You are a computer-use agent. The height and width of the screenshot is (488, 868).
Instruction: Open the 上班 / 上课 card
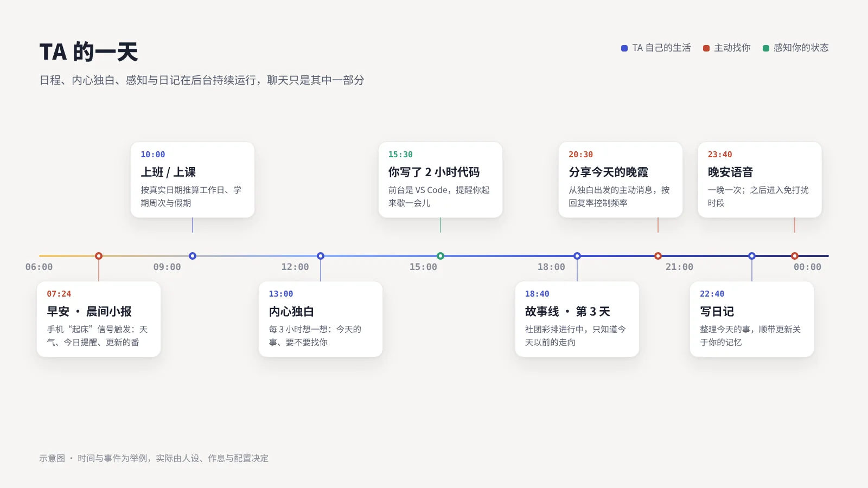193,180
